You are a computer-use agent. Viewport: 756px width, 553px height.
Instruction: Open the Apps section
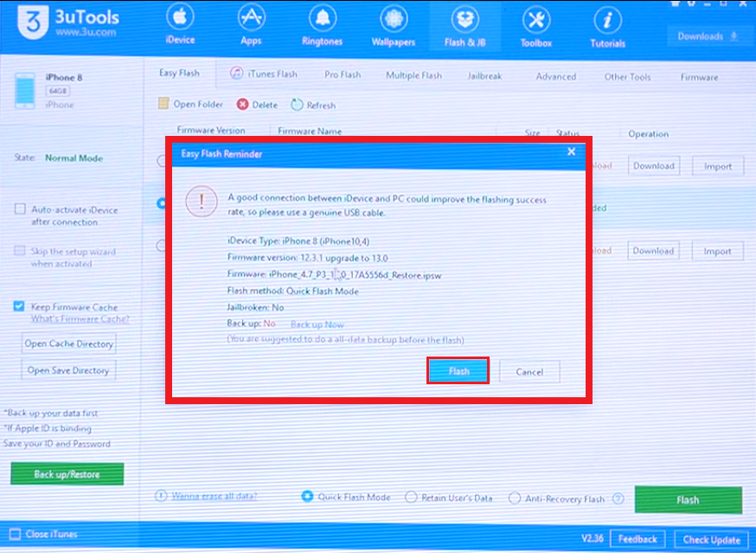click(x=251, y=25)
